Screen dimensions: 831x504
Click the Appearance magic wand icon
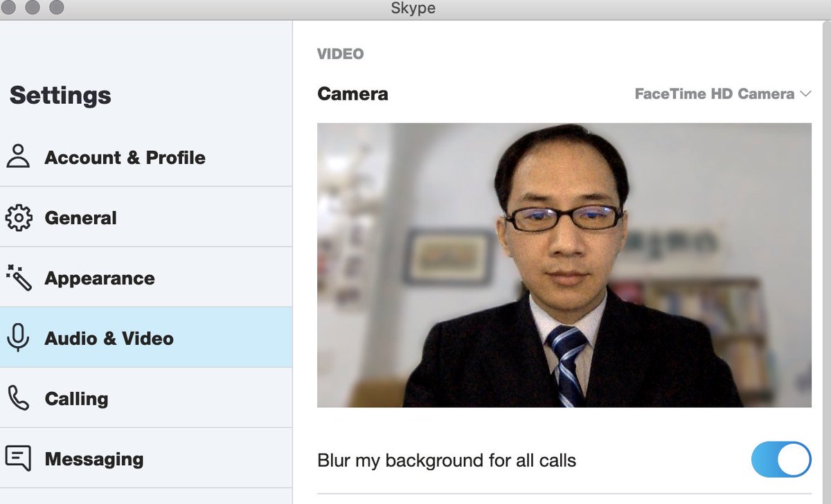point(18,278)
